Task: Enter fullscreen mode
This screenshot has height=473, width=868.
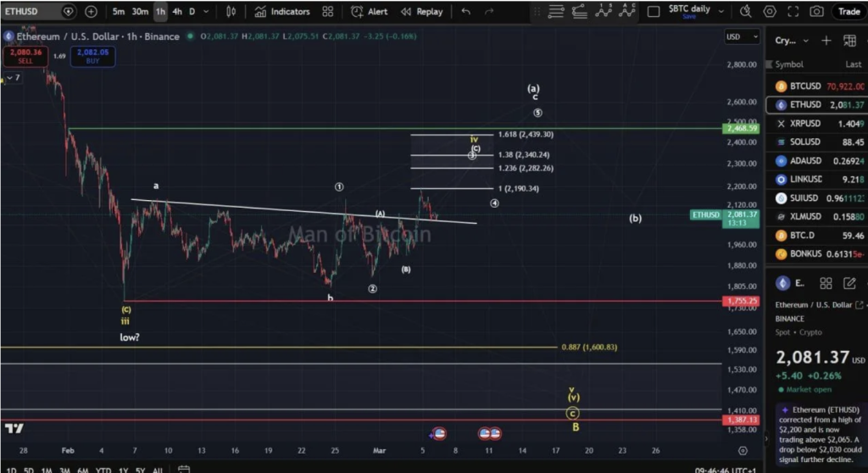Action: coord(793,11)
